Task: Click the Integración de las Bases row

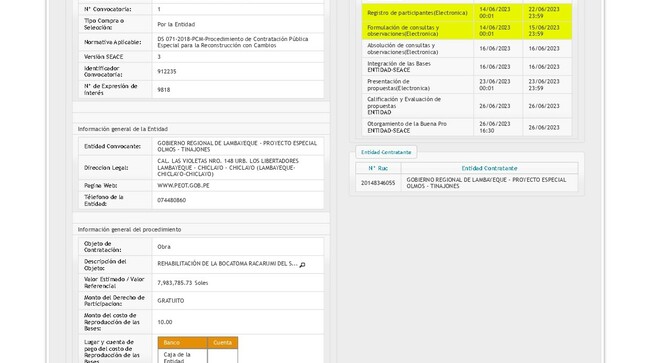Action: click(x=466, y=67)
